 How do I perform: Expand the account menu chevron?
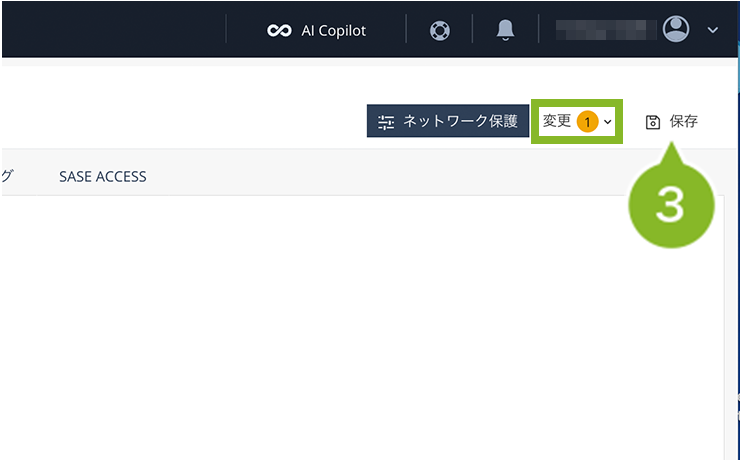tap(713, 30)
